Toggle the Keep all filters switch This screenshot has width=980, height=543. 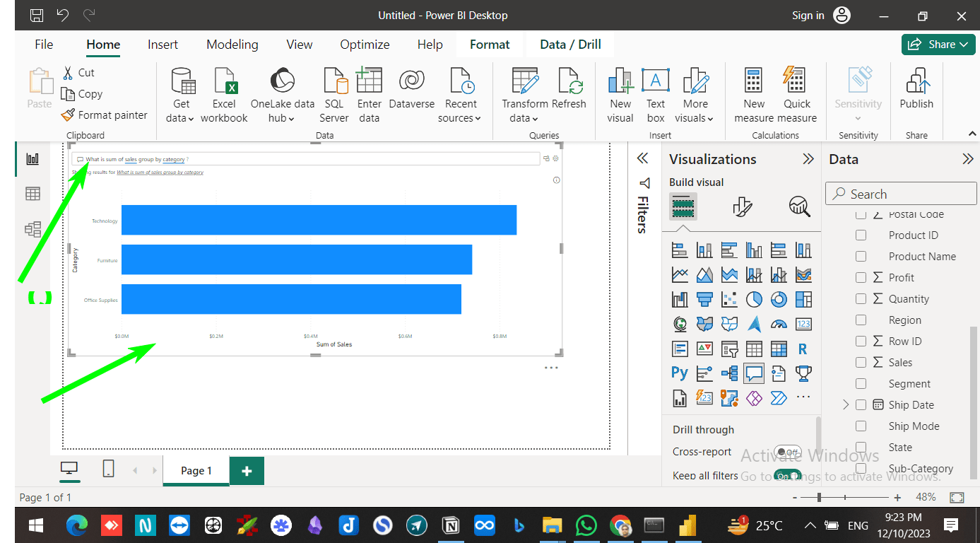pos(787,476)
